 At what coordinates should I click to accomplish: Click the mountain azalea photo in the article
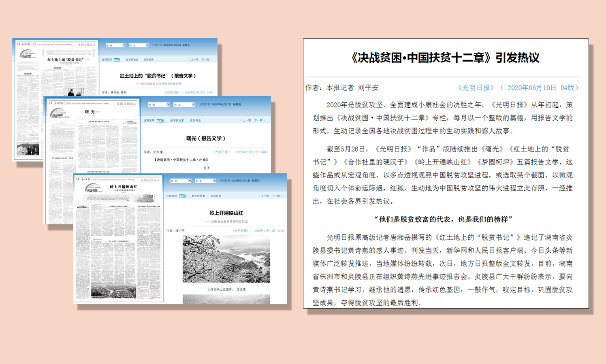tap(226, 259)
